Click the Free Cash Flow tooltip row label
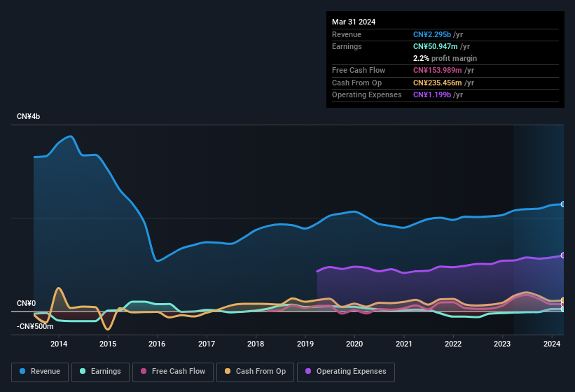575x392 pixels. coord(359,70)
